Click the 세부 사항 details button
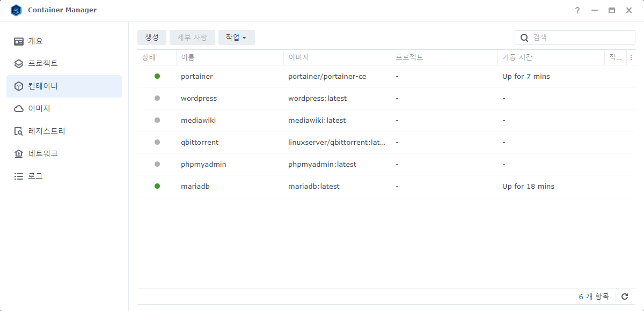Viewport: 644px width, 311px height. click(192, 38)
